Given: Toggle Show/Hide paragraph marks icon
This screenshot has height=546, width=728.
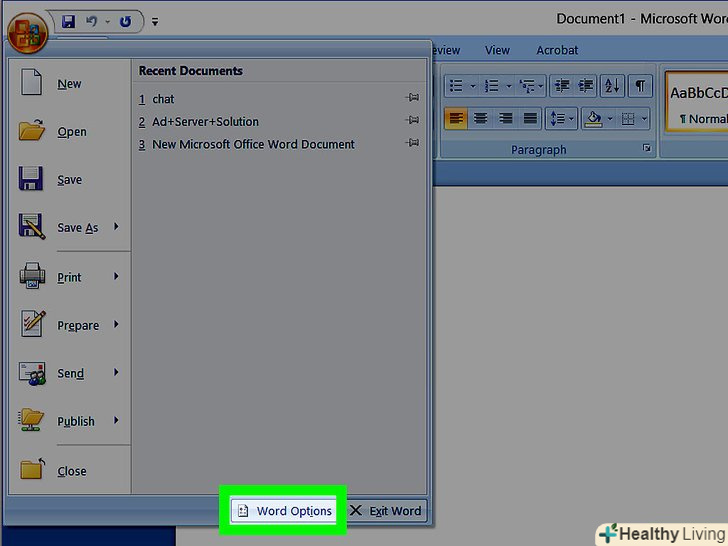Looking at the screenshot, I should click(640, 86).
